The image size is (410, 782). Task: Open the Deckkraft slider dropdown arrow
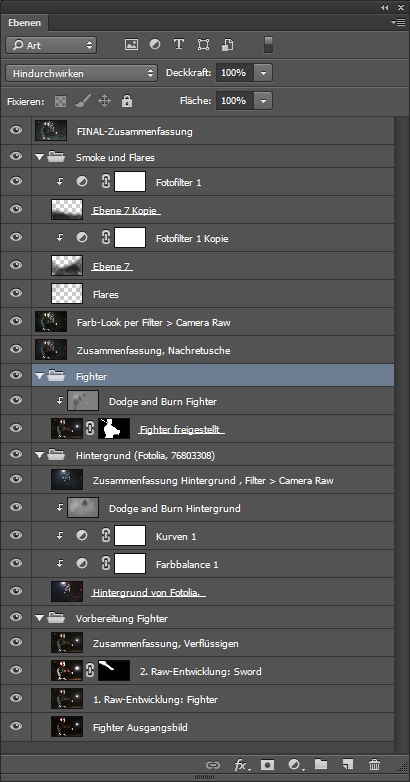263,73
